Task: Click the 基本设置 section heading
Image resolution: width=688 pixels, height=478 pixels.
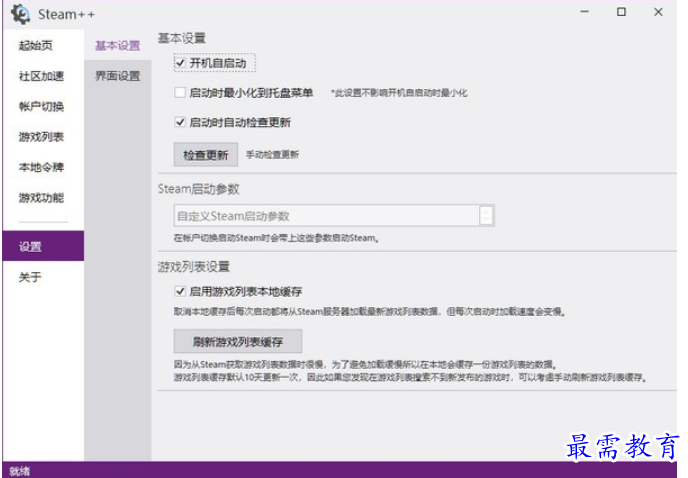Action: tap(182, 38)
